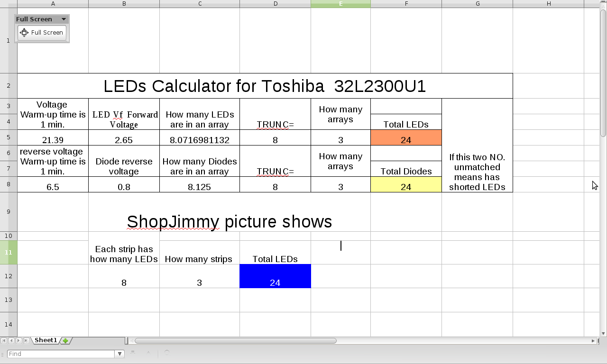Select the Sheet1 tab
This screenshot has height=364, width=607.
(46, 340)
